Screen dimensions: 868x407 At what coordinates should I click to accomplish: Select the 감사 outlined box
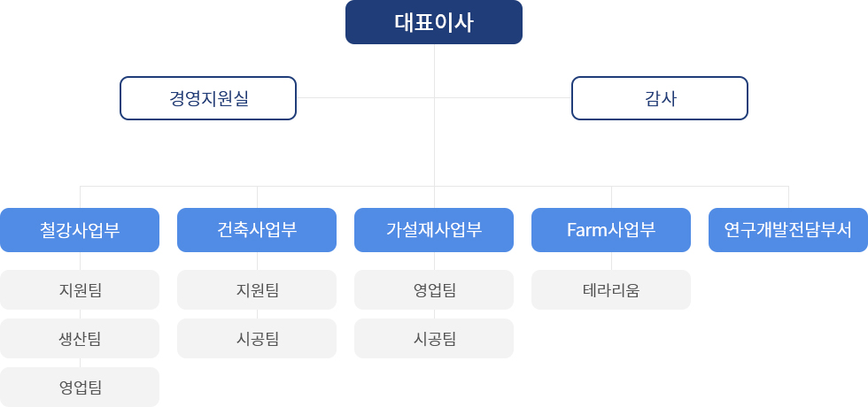tap(660, 98)
